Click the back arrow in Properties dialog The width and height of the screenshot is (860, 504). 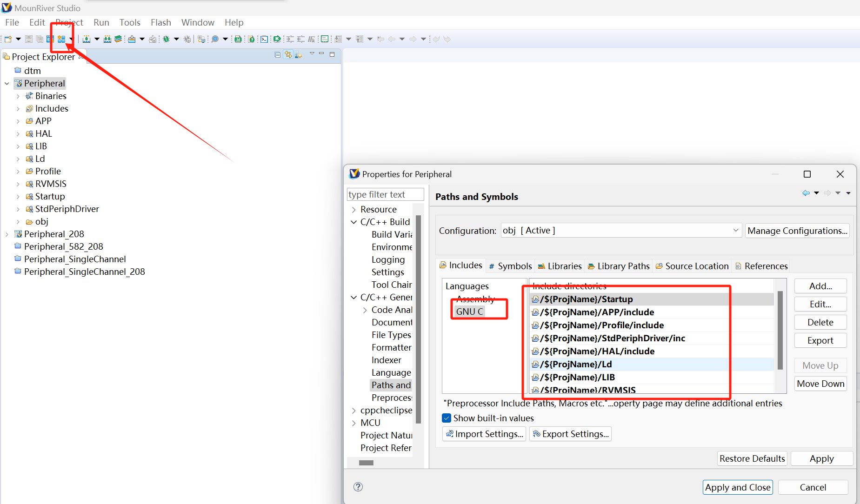806,193
